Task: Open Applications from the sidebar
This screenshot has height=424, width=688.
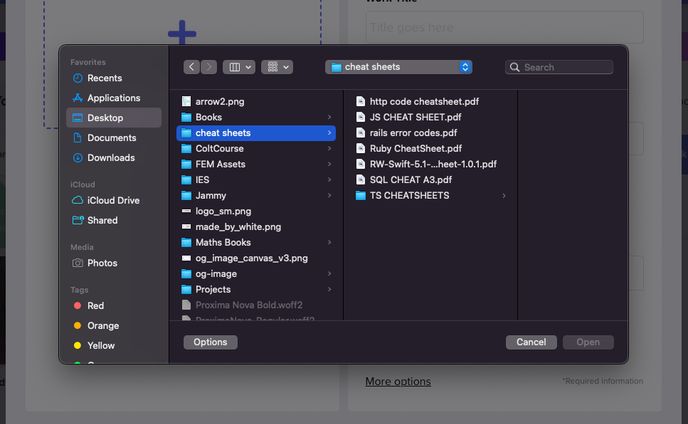Action: [x=113, y=98]
